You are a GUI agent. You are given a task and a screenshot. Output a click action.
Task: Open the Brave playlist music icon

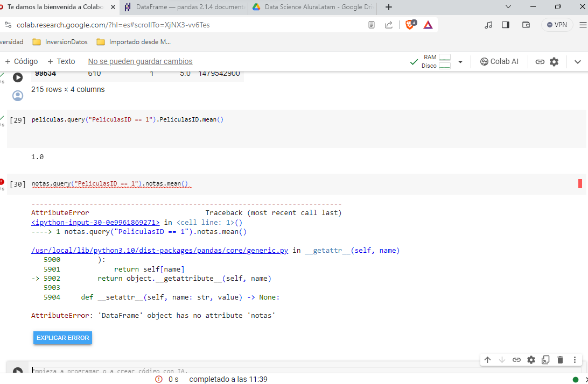coord(488,25)
